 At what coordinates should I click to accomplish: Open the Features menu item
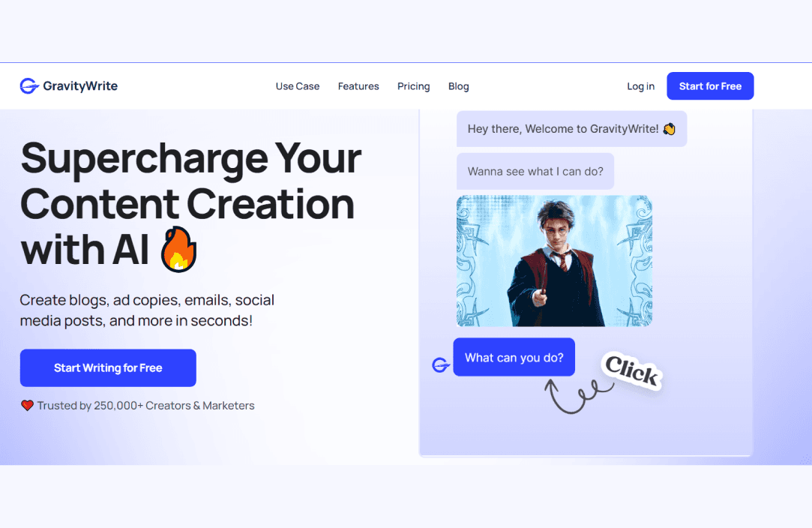point(358,86)
